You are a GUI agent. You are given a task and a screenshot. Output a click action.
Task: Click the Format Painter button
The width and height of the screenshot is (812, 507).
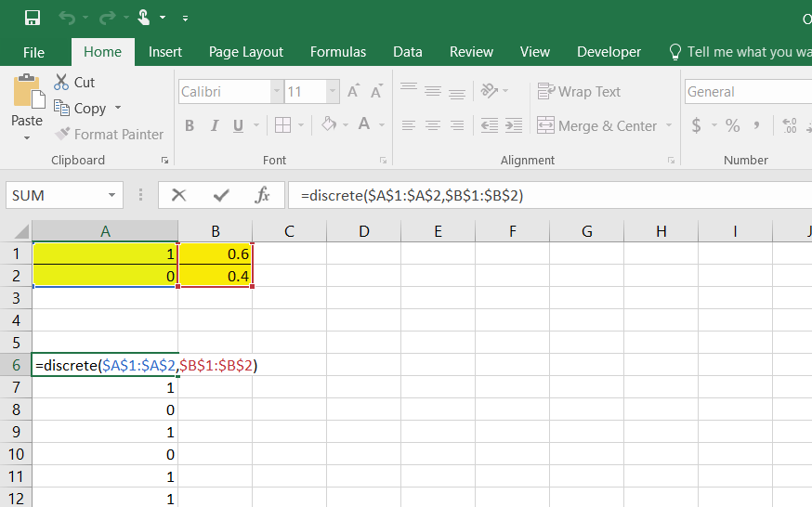point(110,135)
